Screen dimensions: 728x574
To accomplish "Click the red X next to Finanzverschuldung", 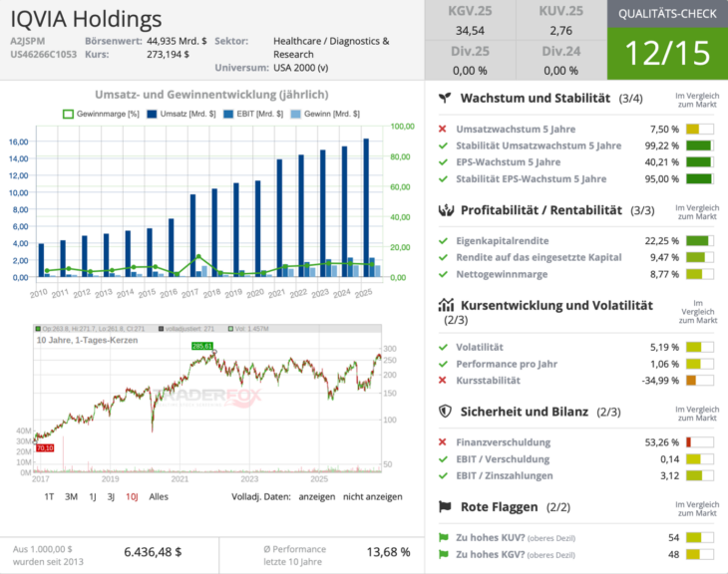I will (443, 442).
